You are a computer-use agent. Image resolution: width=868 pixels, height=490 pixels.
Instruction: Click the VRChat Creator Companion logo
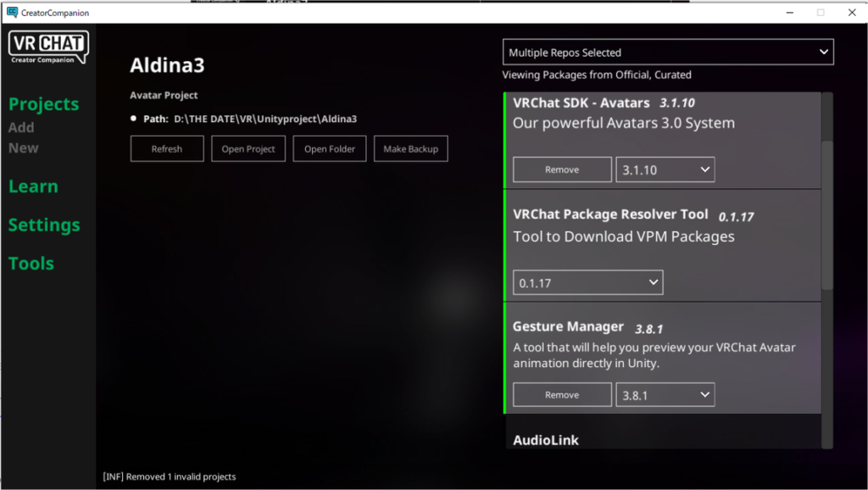(x=48, y=47)
